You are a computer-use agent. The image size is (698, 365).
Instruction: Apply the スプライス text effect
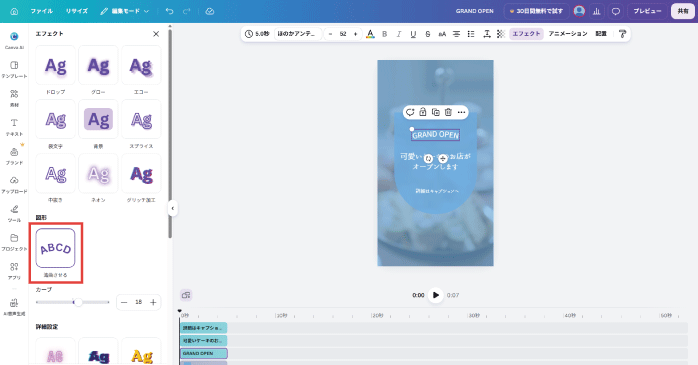[141, 119]
